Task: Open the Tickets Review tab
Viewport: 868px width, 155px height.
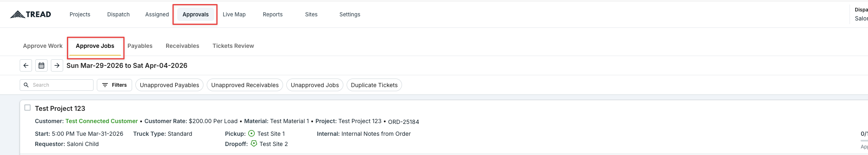Action: 233,46
